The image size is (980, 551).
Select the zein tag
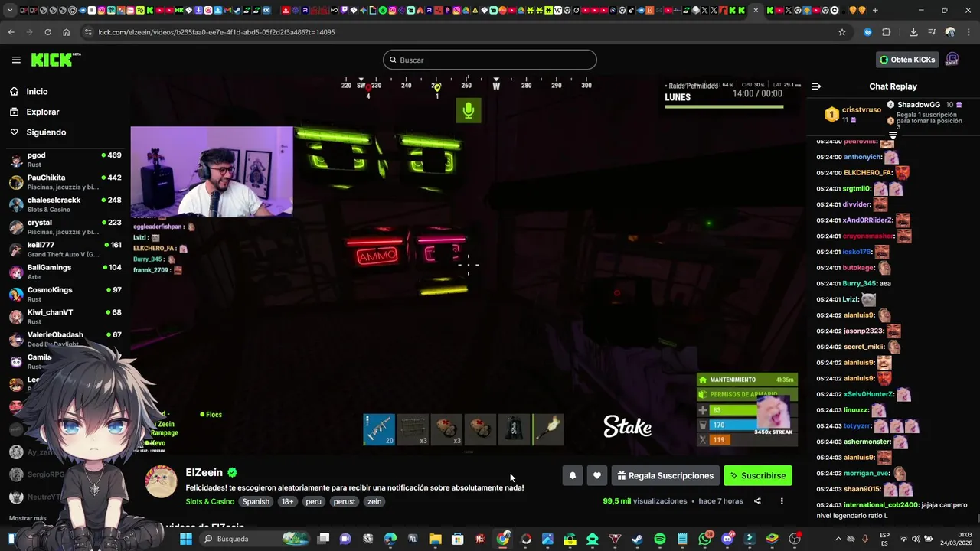point(374,501)
